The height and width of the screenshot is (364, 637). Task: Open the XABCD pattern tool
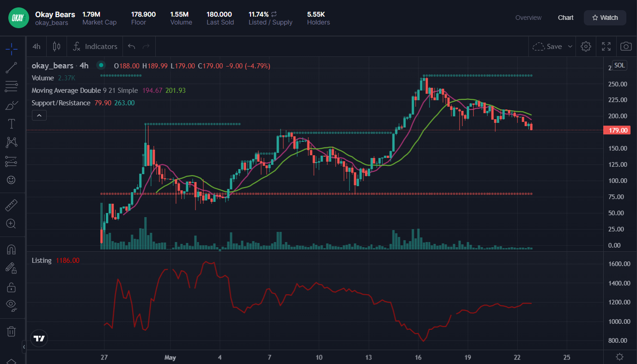(x=12, y=142)
